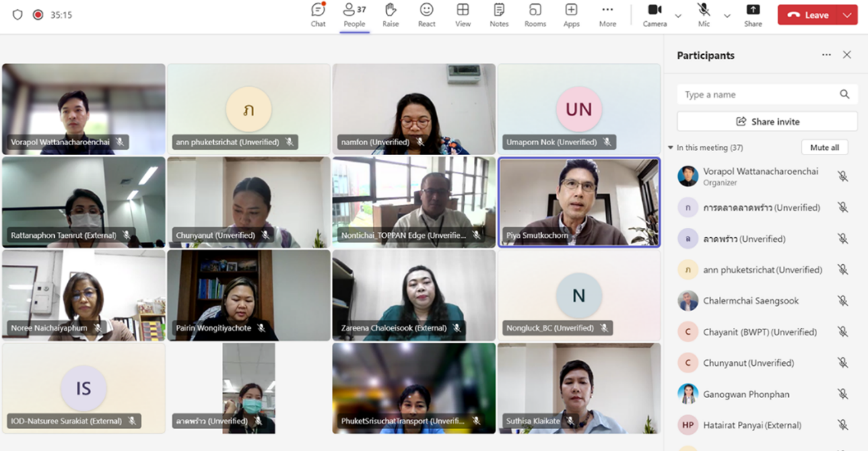This screenshot has width=868, height=451.
Task: Unmute the Mic
Action: coord(704,15)
